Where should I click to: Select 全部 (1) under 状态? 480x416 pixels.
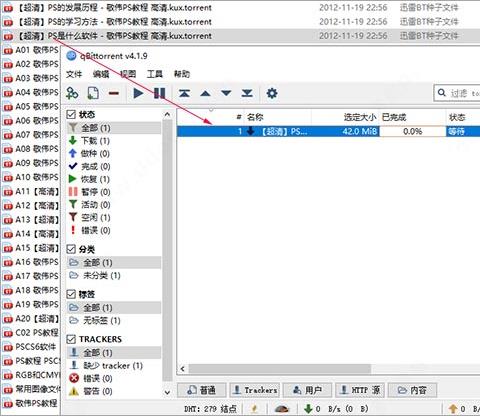click(x=114, y=128)
